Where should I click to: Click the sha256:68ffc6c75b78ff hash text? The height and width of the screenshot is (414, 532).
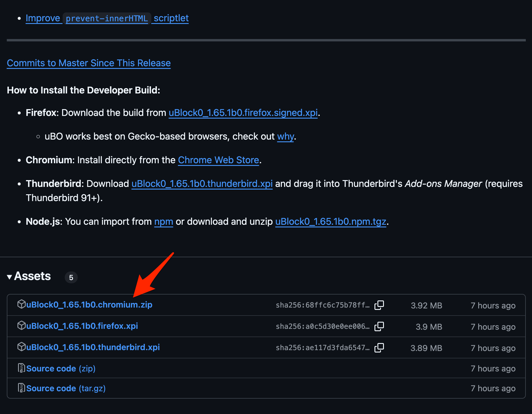click(x=322, y=305)
